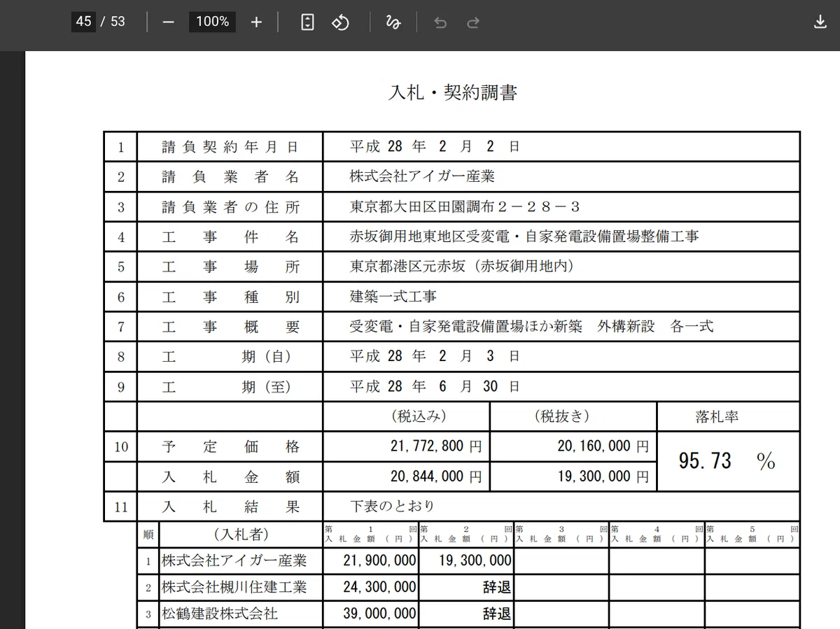Click the bid amount 20,844,000 円
840x629 pixels.
tap(435, 476)
